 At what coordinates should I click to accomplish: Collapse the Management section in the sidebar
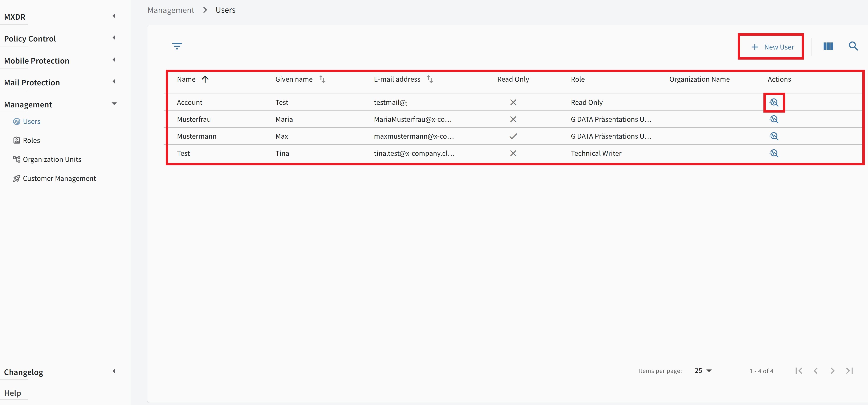pyautogui.click(x=114, y=104)
